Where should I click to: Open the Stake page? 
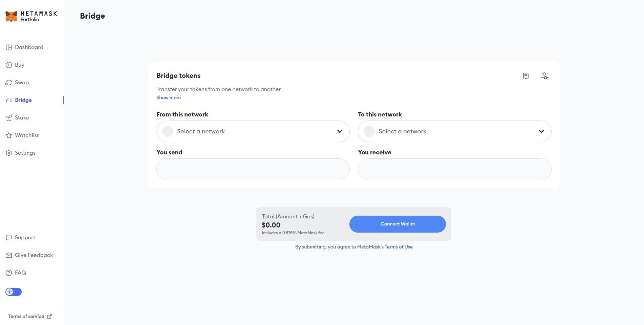(22, 118)
